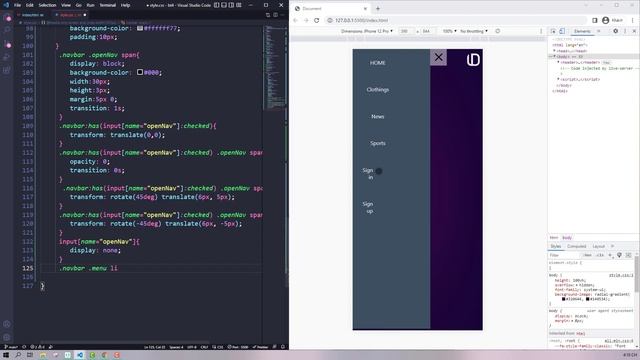Toggle the .cls button in the Styles pane
This screenshot has width=640, height=360.
[600, 255]
